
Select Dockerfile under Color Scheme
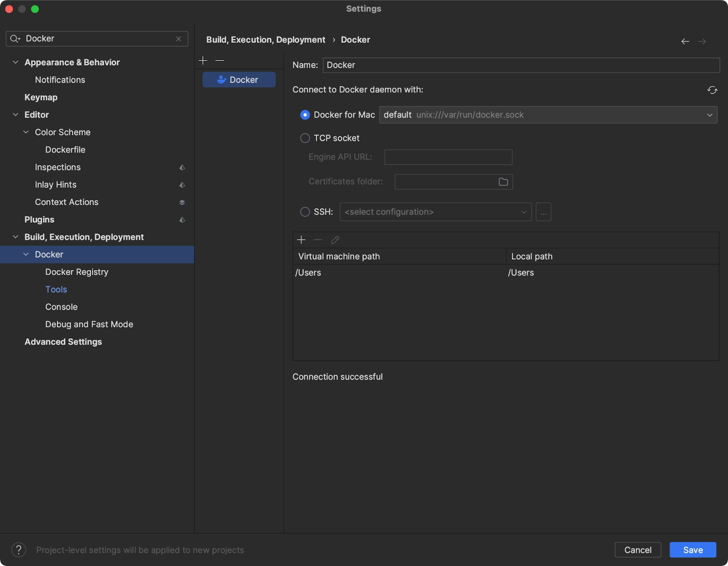(x=65, y=150)
